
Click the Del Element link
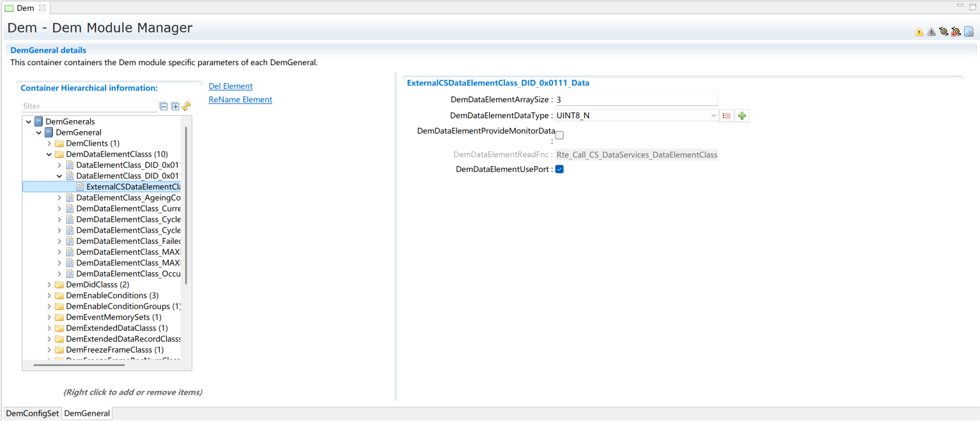tap(231, 86)
